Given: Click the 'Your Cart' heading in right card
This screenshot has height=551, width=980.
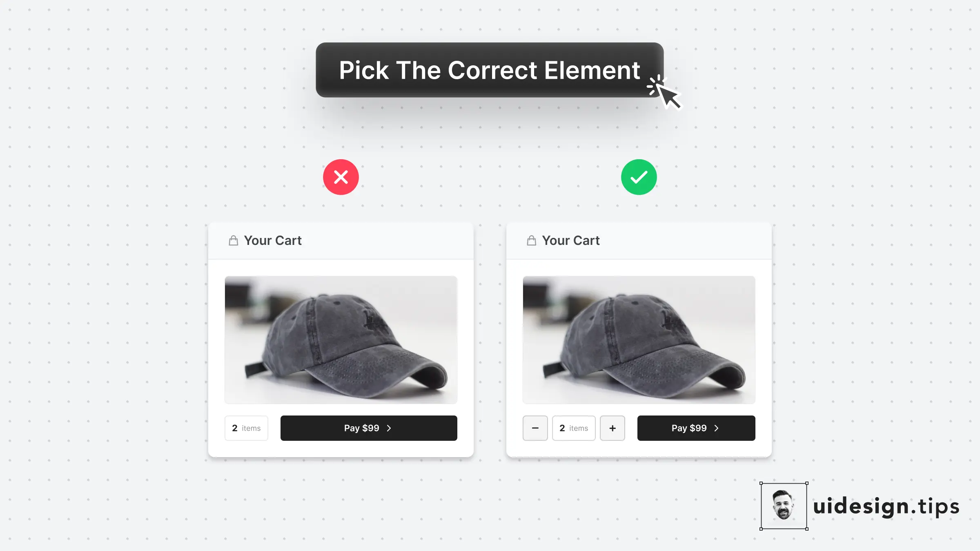Looking at the screenshot, I should click(571, 240).
